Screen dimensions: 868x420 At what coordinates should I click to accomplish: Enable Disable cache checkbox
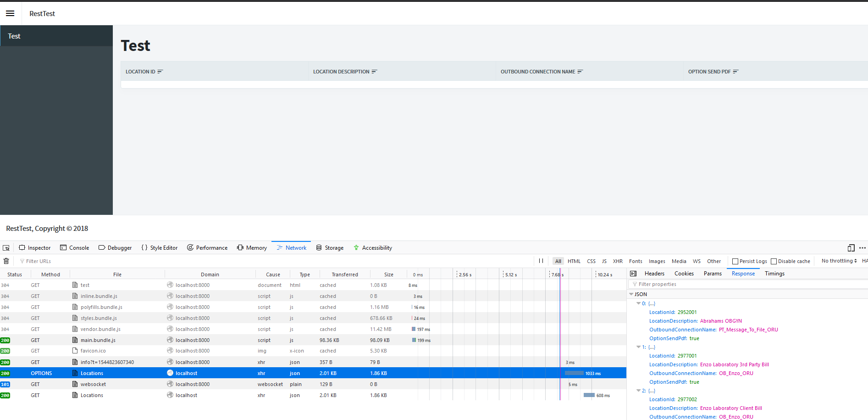(x=774, y=261)
